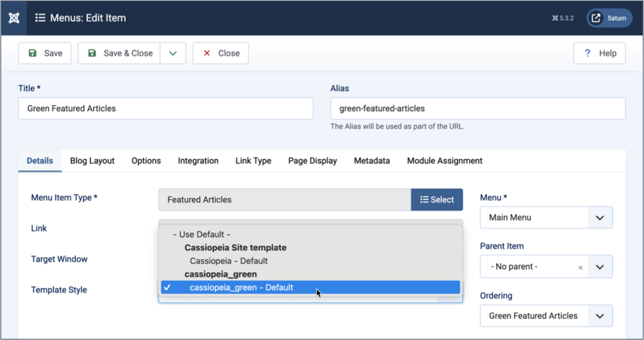Click into the Alias text field
The height and width of the screenshot is (340, 644).
(477, 108)
